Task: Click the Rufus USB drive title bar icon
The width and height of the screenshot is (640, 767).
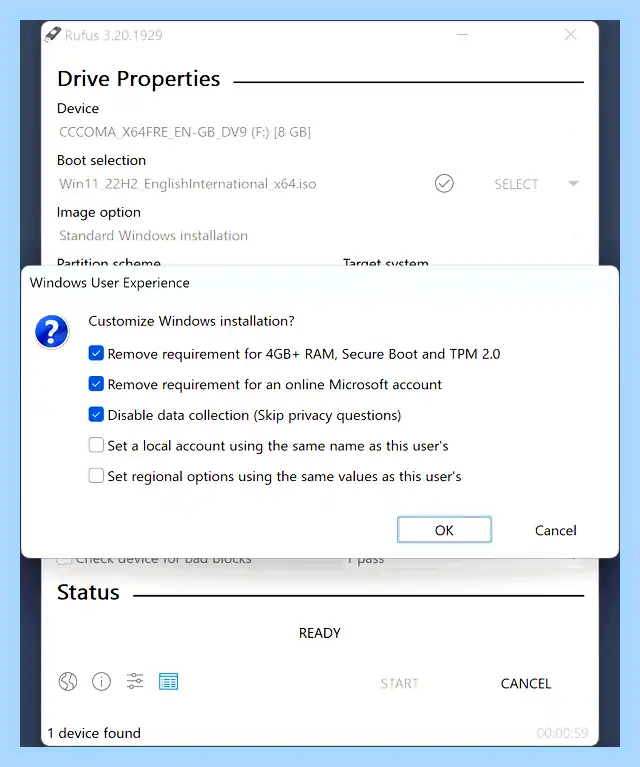Action: 52,35
